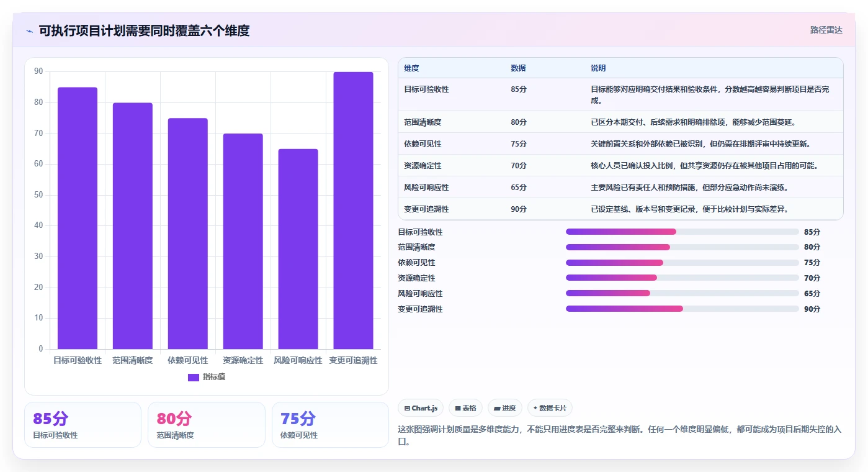This screenshot has height=472, width=868.
Task: Click the description starting 已设定基线
Action: tap(689, 209)
